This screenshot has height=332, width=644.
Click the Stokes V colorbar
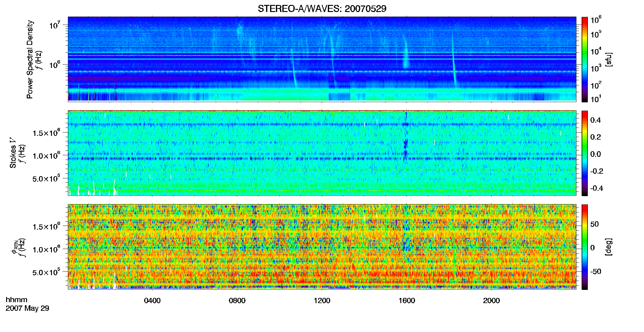(x=585, y=153)
